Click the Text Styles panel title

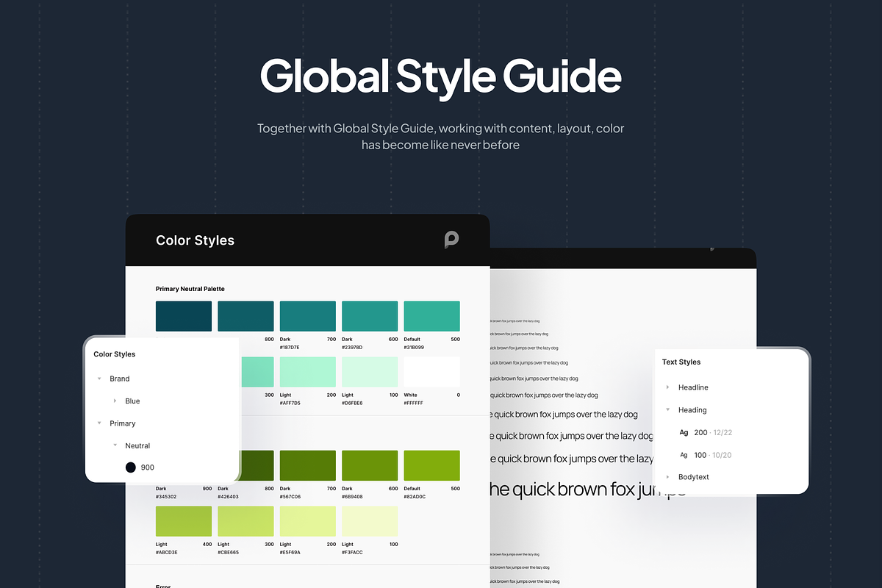point(681,362)
